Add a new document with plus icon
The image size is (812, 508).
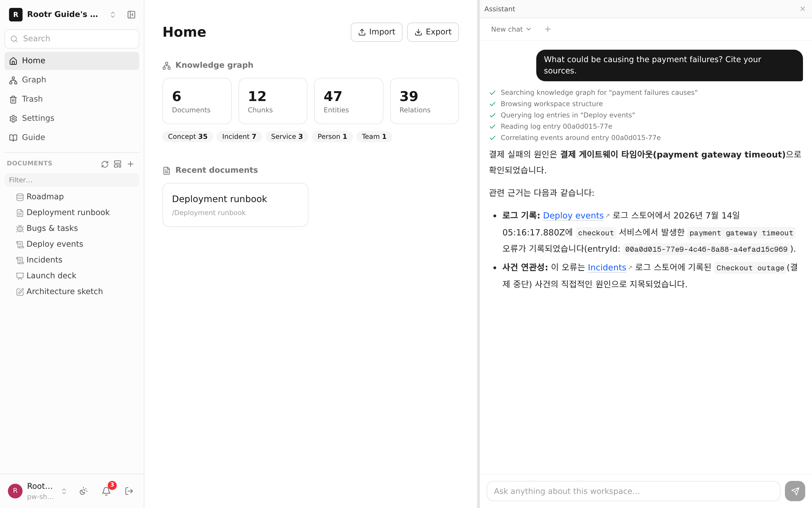pos(131,164)
